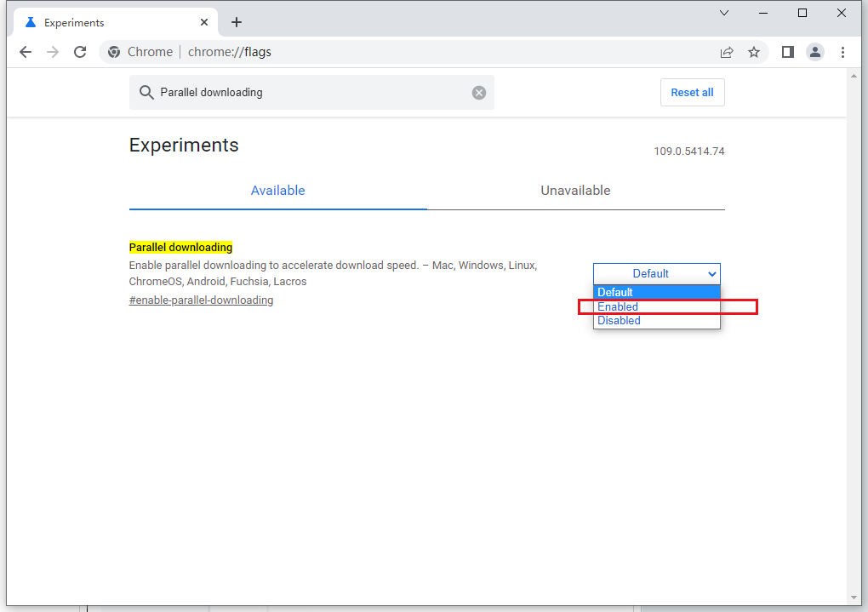The width and height of the screenshot is (868, 612).
Task: Open the side panel icon
Action: point(788,52)
